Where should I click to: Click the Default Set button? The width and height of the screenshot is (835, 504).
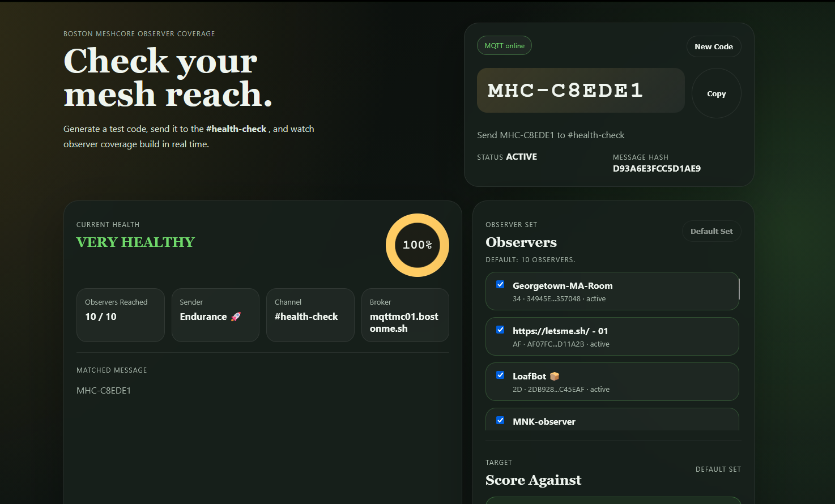pos(712,231)
